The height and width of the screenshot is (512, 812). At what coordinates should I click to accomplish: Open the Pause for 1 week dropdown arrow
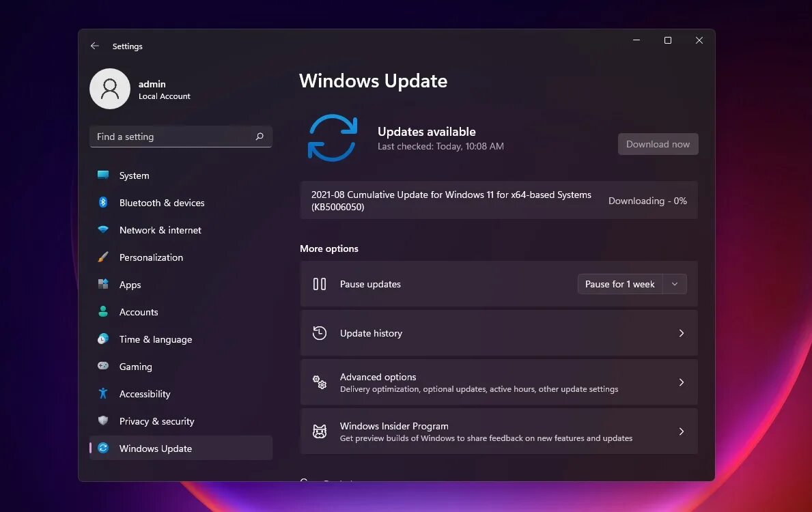tap(675, 284)
